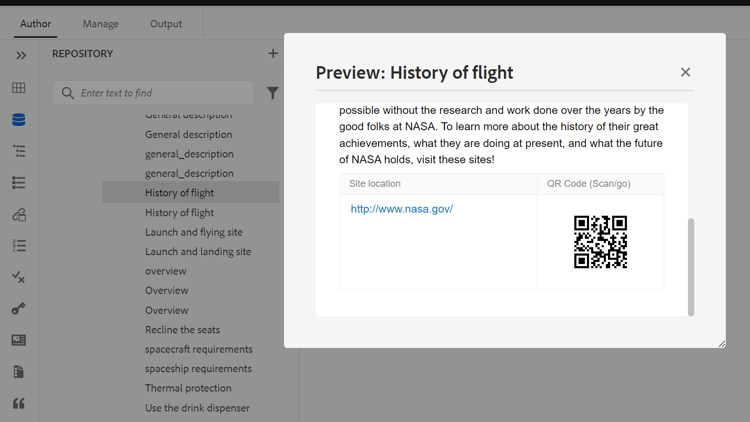Click the REPOSITORY panel title
750x422 pixels.
click(82, 54)
